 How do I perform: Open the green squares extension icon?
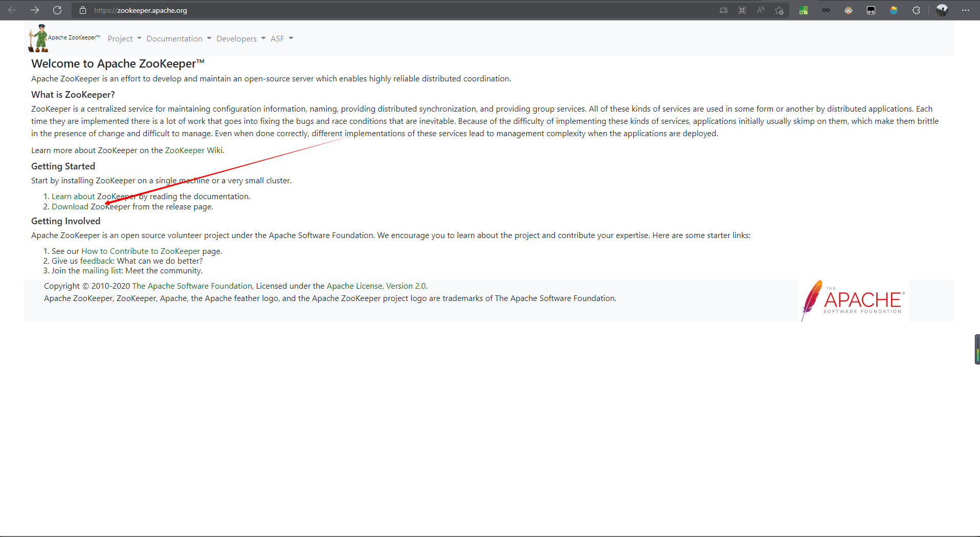(804, 10)
